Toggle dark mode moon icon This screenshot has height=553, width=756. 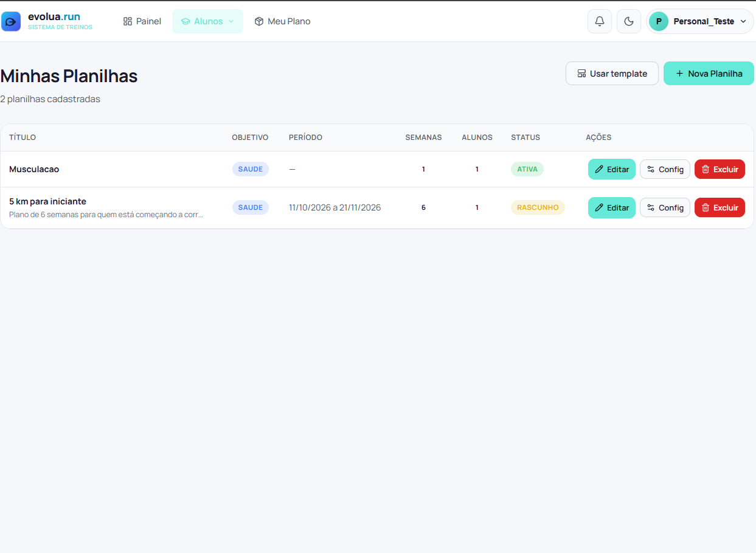[x=629, y=21]
